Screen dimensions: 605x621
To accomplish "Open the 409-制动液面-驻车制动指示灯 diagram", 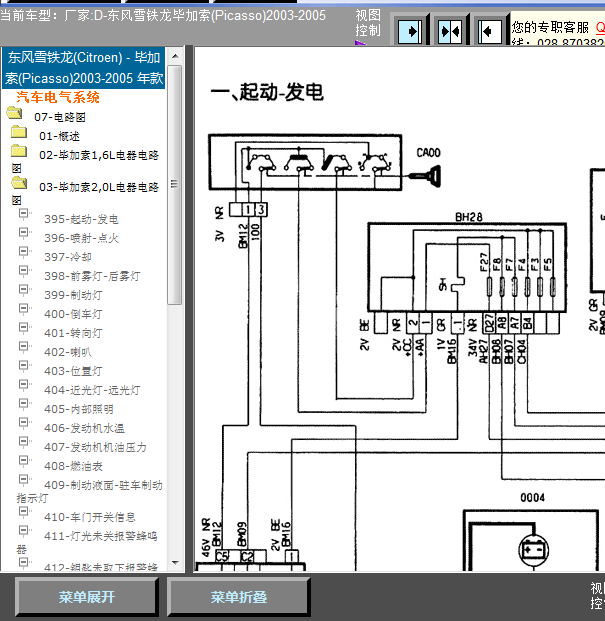I will pyautogui.click(x=89, y=491).
